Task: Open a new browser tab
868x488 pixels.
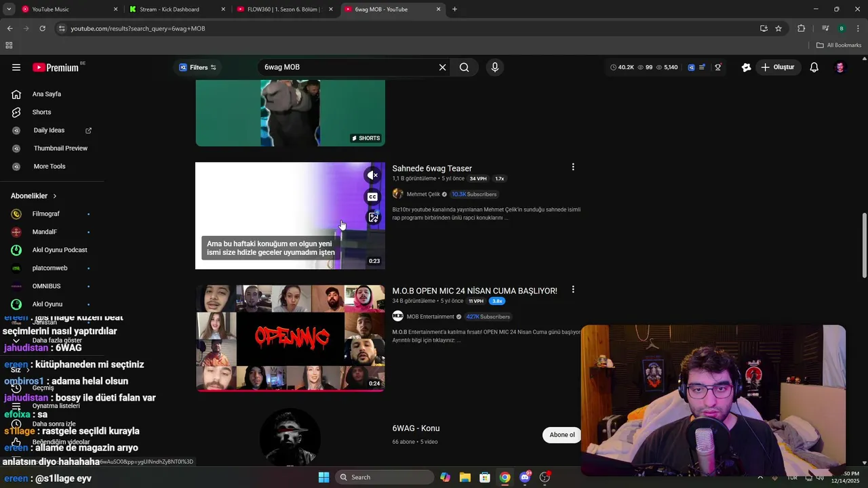Action: click(x=454, y=9)
